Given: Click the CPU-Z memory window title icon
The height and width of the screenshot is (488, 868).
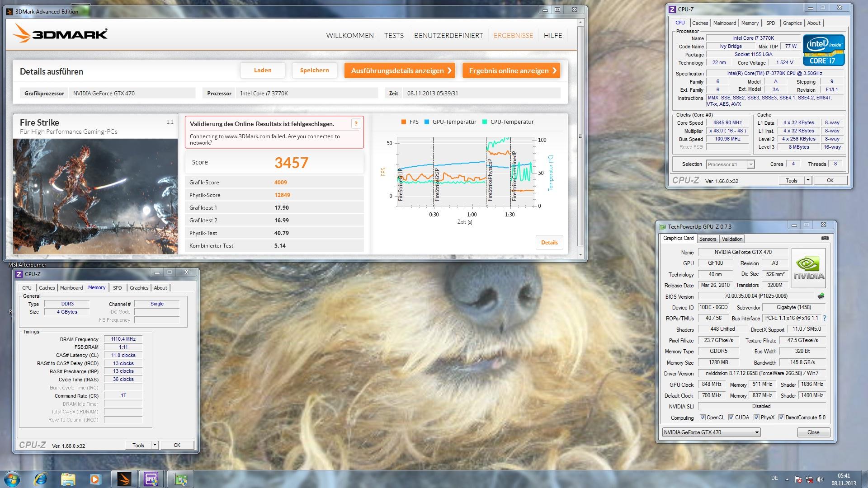Looking at the screenshot, I should pyautogui.click(x=19, y=274).
